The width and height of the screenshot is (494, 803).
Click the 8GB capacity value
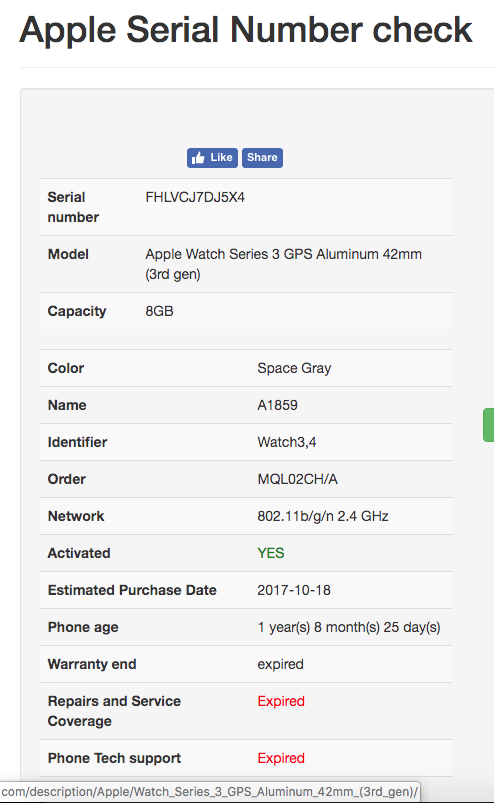pos(159,311)
